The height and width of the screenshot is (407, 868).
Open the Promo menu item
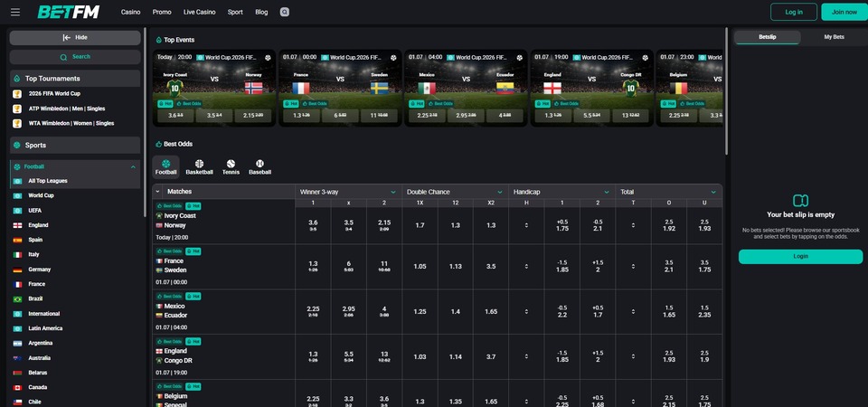(x=162, y=12)
